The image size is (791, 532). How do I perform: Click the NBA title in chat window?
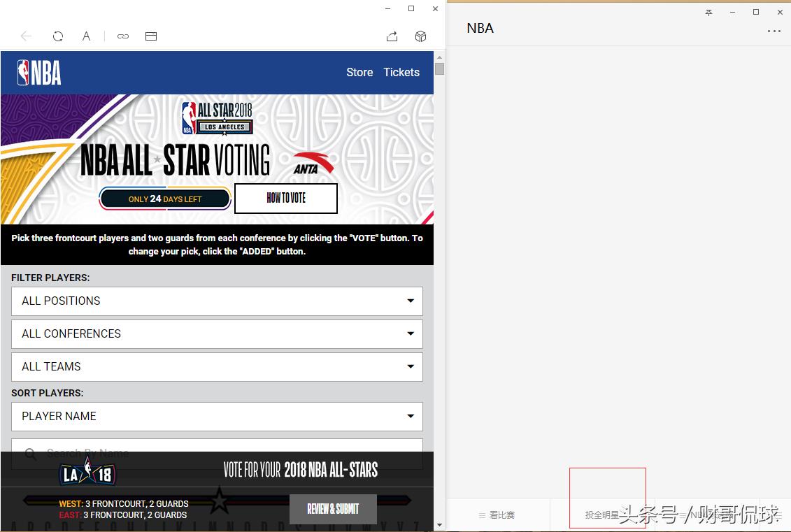[480, 28]
